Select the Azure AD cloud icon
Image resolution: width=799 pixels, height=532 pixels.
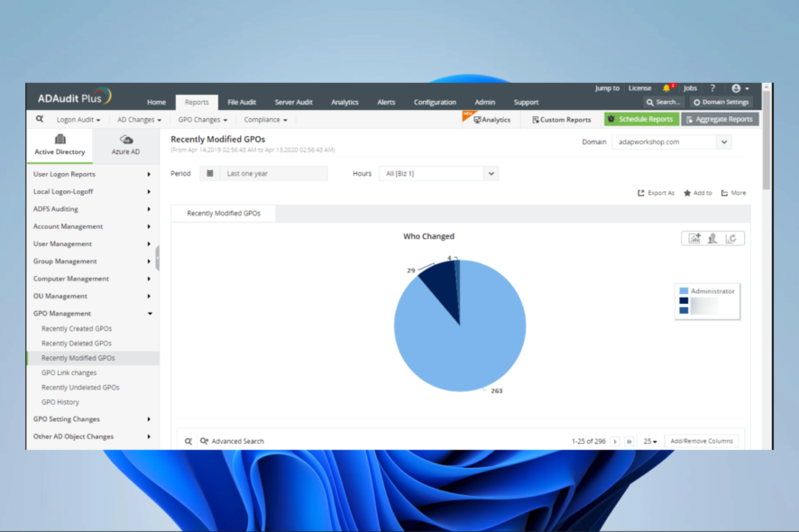[126, 139]
